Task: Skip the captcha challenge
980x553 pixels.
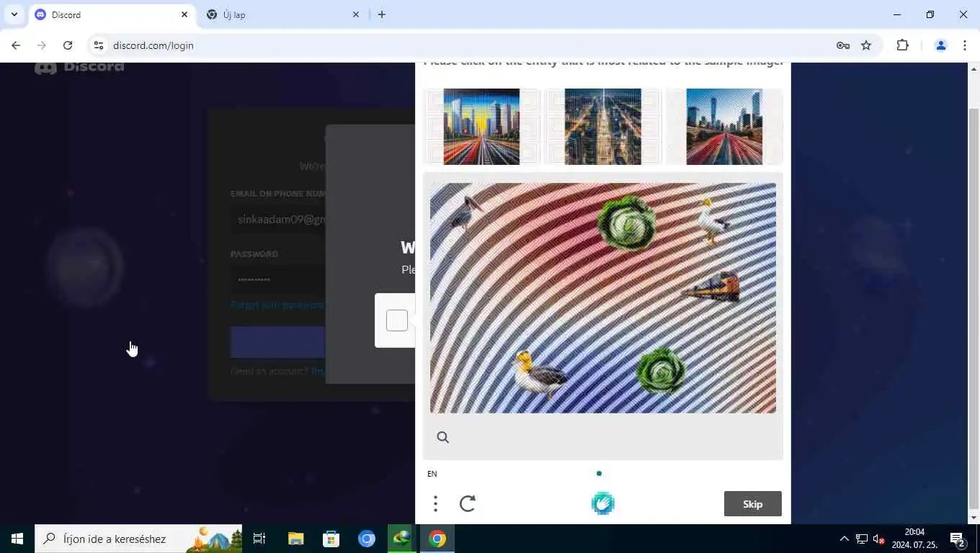Action: 752,504
